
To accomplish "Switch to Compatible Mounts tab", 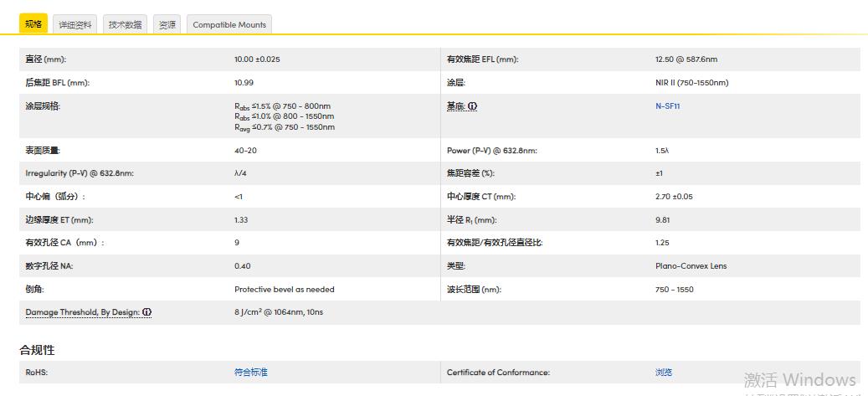I will click(229, 24).
